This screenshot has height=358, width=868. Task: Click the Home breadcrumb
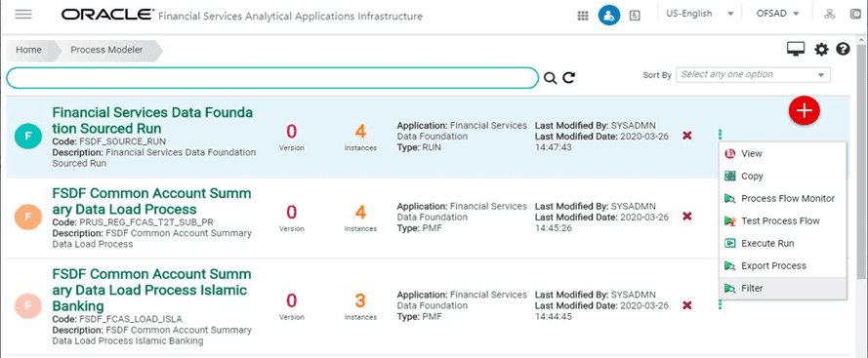point(28,50)
